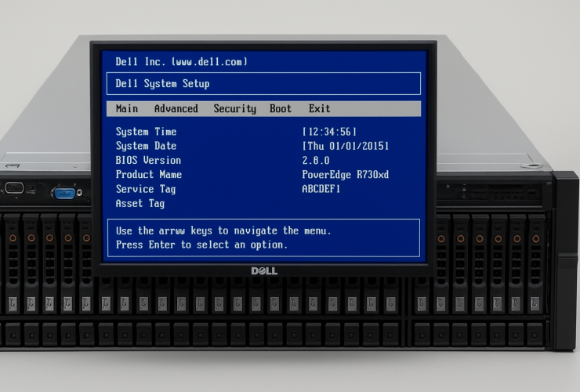Click the System Time label
The width and height of the screenshot is (580, 392).
coord(146,132)
